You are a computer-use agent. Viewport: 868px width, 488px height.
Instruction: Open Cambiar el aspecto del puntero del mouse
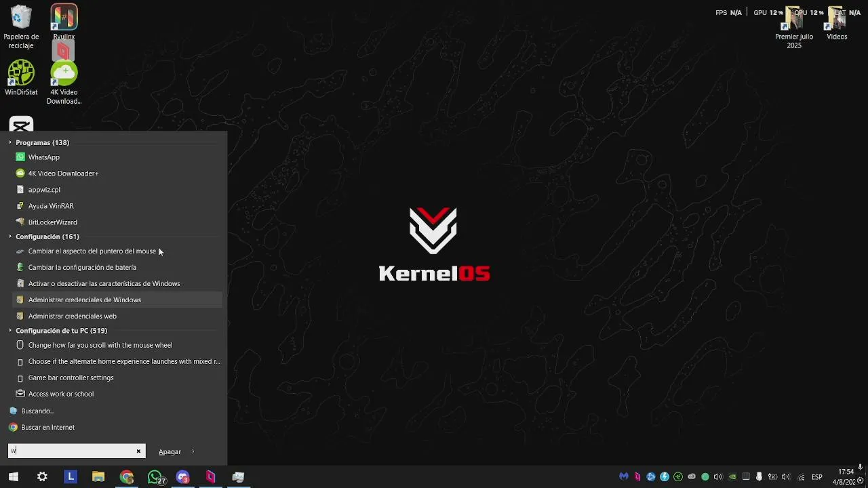(x=117, y=251)
